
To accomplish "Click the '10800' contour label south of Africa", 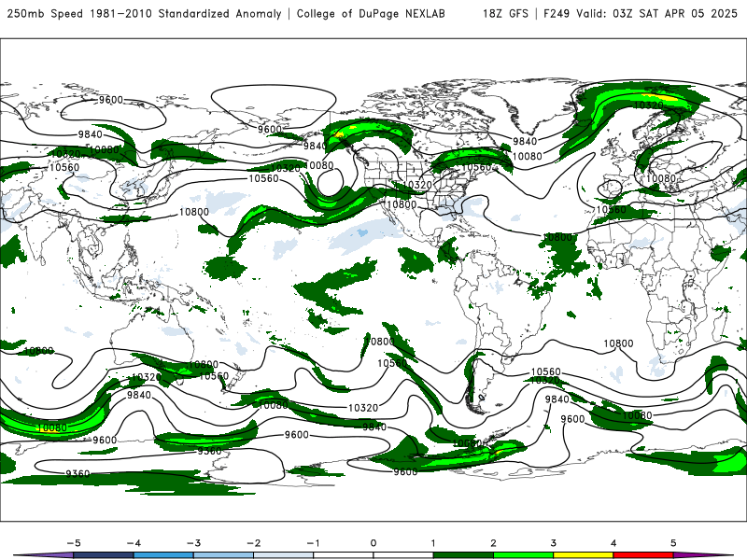I will (618, 343).
